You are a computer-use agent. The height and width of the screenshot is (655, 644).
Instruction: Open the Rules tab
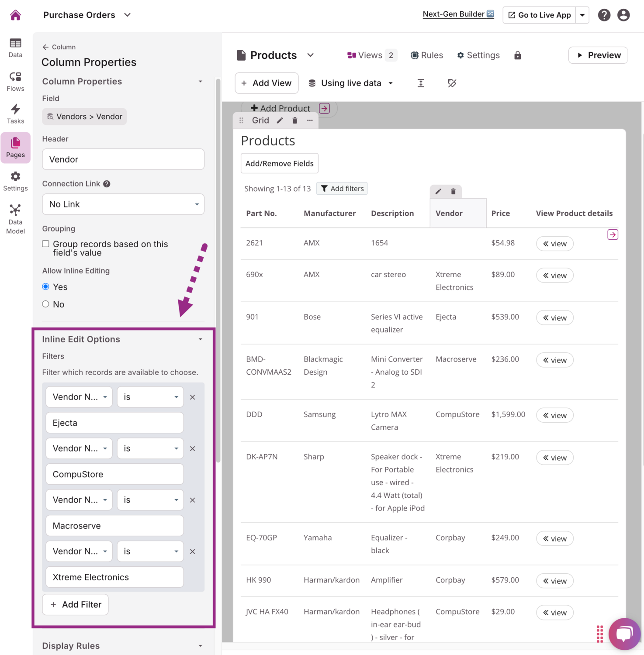[x=427, y=55]
